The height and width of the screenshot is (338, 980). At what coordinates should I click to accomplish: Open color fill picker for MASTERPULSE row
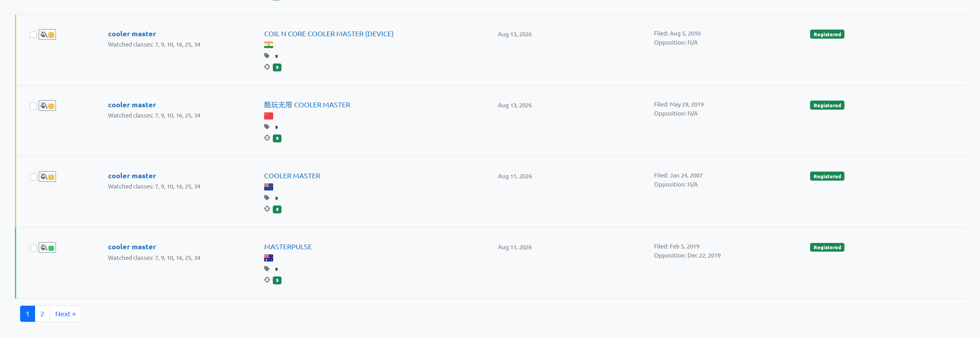[47, 248]
